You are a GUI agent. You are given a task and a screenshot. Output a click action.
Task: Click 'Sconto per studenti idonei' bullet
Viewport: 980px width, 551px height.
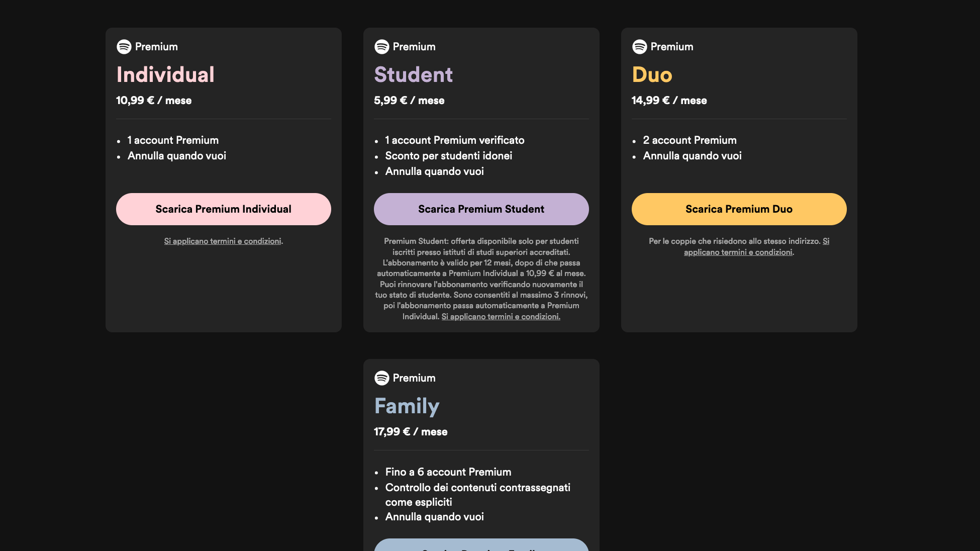(x=449, y=156)
